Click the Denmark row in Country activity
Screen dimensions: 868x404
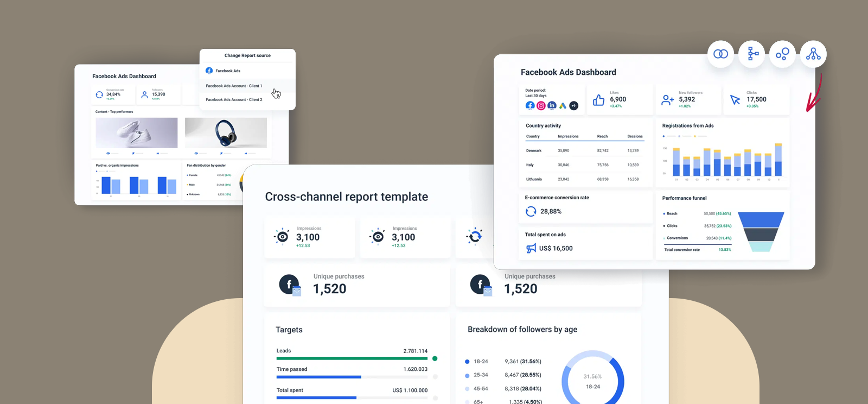coord(582,150)
